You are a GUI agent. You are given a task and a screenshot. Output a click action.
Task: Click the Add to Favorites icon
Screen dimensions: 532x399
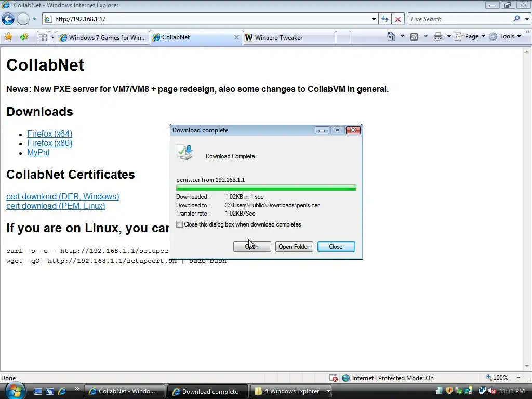24,37
